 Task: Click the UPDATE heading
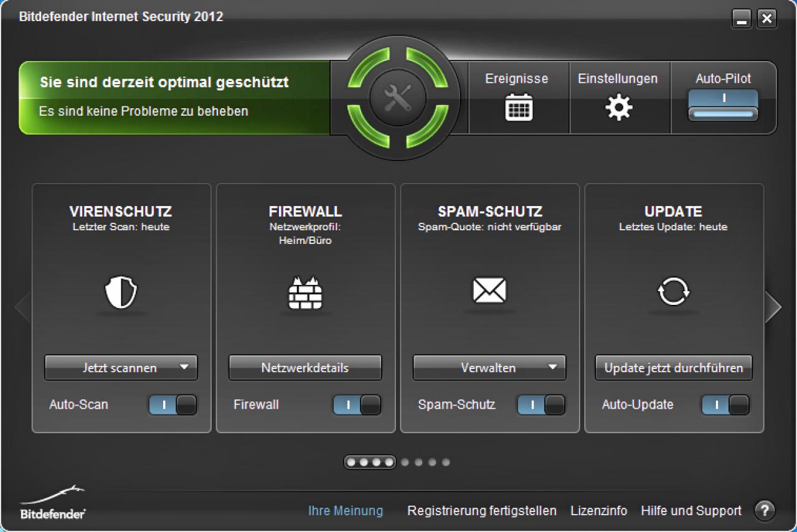(673, 212)
